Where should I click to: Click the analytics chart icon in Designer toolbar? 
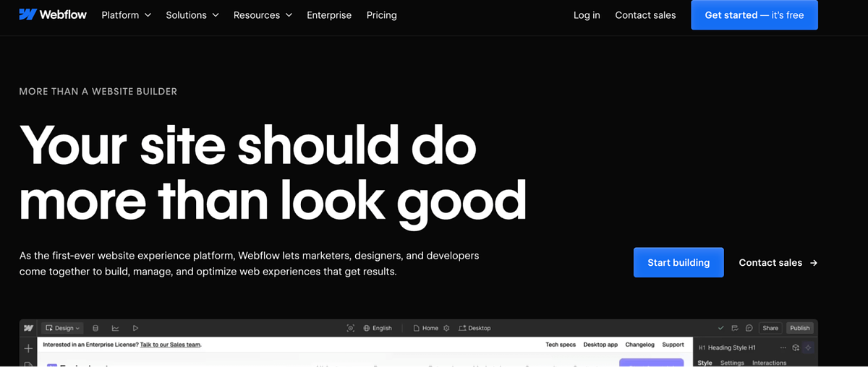pyautogui.click(x=115, y=328)
